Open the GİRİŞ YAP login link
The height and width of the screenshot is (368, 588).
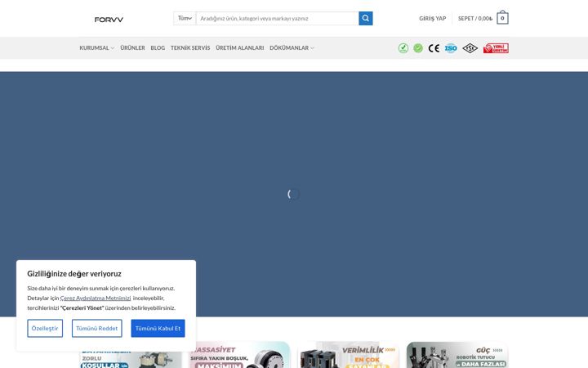coord(432,18)
